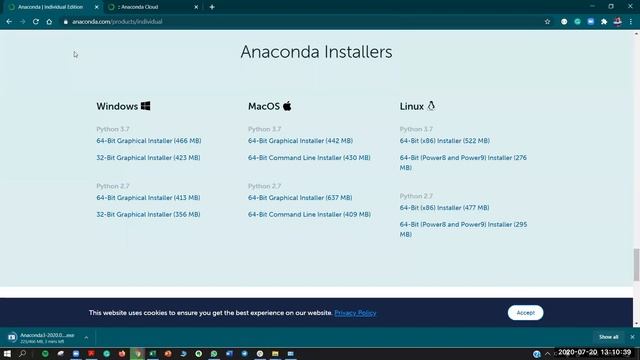
Task: Click the blue Zoom extension icon
Action: tap(591, 22)
